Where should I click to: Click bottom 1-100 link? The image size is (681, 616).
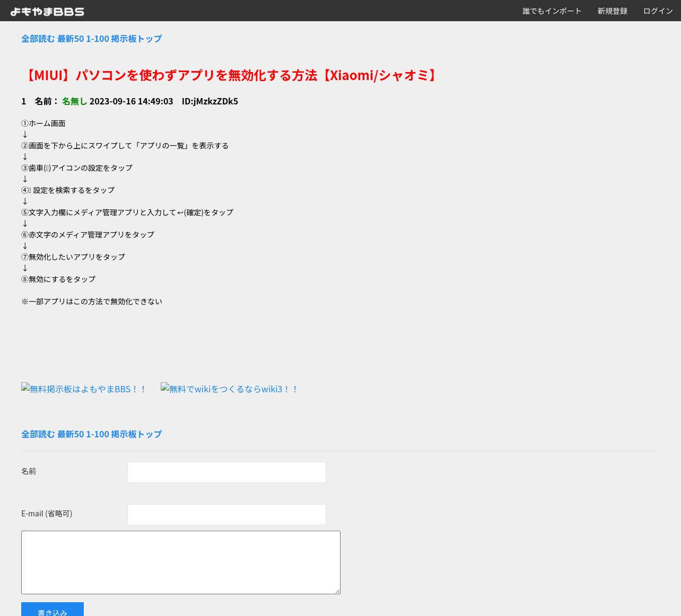98,434
